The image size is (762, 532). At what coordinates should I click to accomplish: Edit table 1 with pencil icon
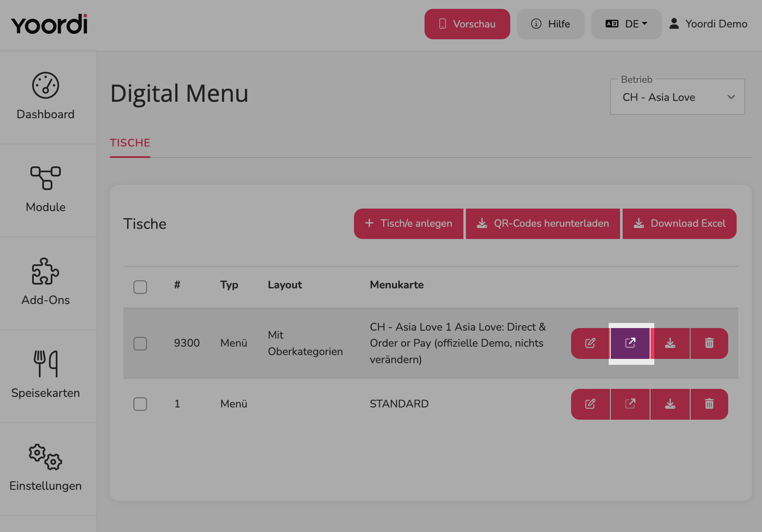[591, 404]
